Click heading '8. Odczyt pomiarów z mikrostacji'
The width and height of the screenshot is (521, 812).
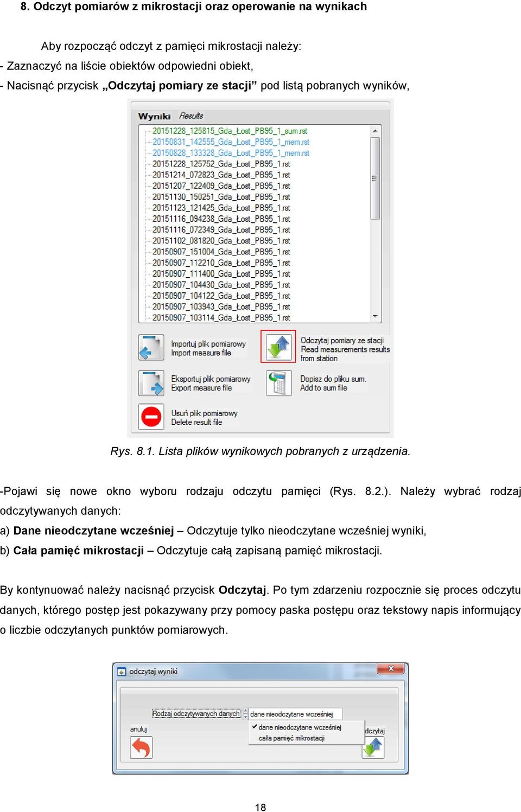click(x=194, y=7)
